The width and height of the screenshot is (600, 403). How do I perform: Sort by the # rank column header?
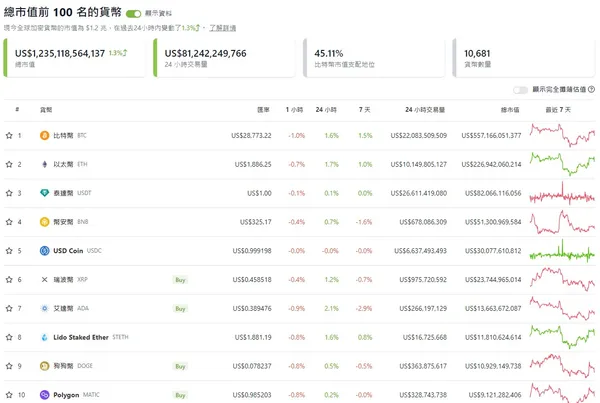pos(17,110)
